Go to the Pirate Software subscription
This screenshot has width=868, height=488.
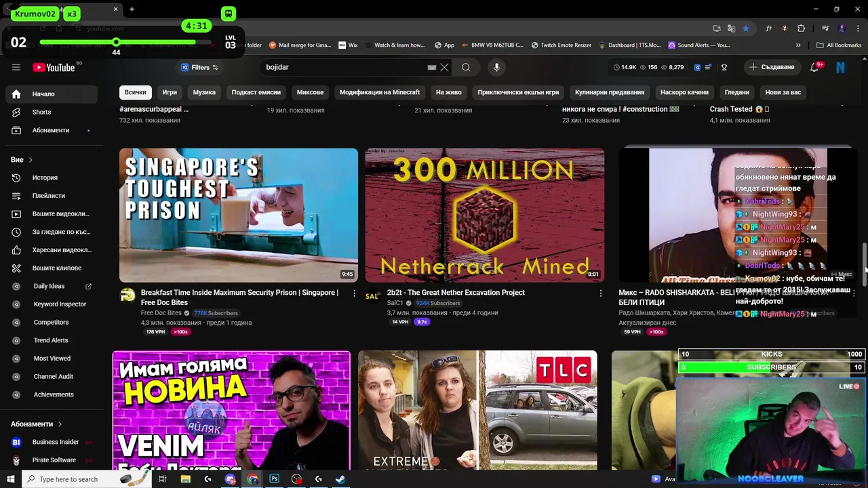pyautogui.click(x=52, y=460)
